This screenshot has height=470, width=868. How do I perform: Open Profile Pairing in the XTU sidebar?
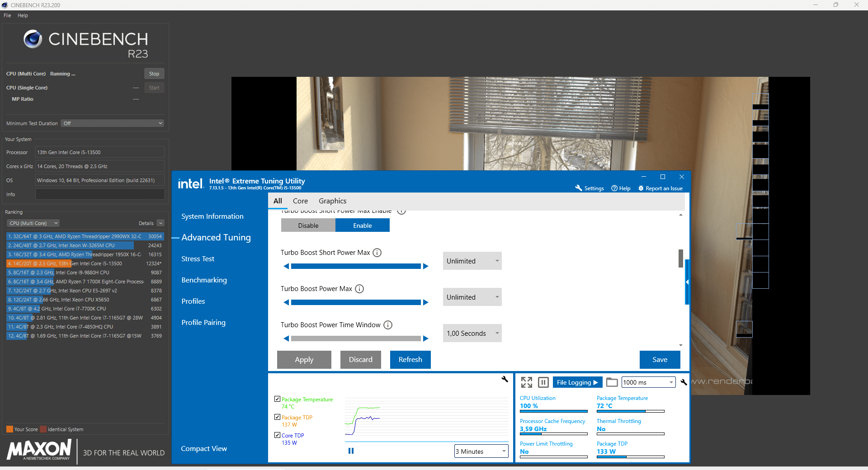[x=203, y=323]
